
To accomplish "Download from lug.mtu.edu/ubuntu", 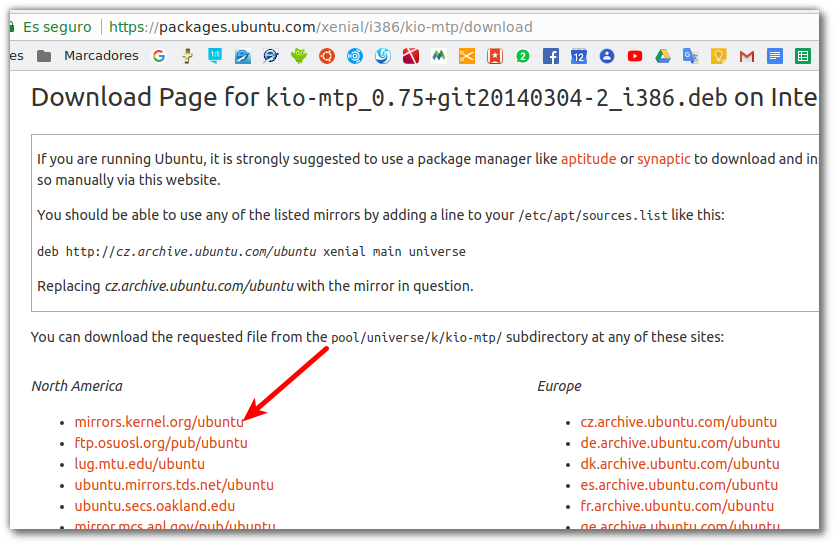I will tap(140, 464).
